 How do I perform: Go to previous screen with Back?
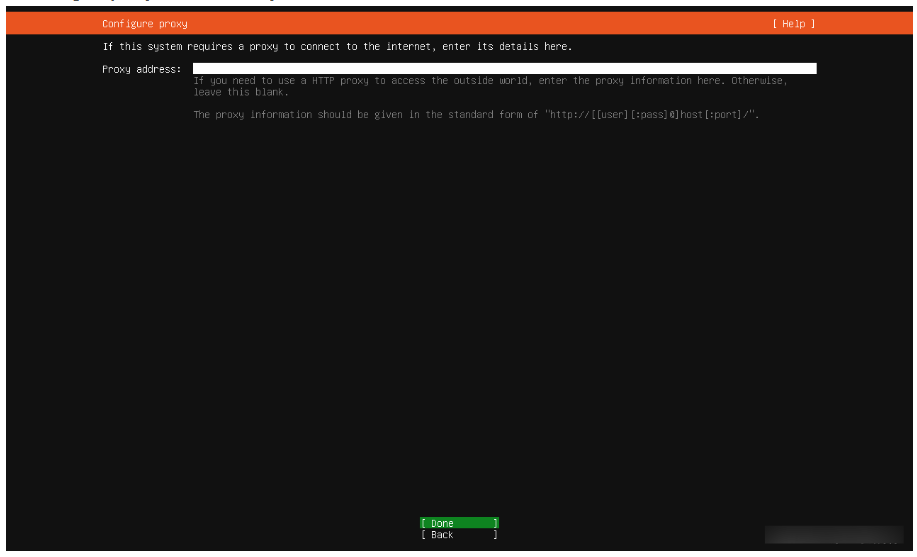pos(458,535)
